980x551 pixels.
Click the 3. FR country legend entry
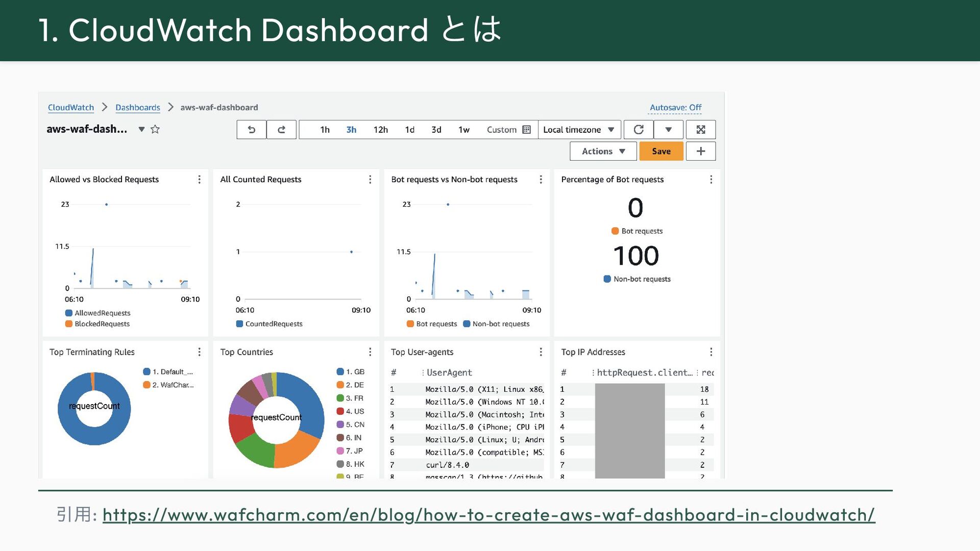point(351,398)
